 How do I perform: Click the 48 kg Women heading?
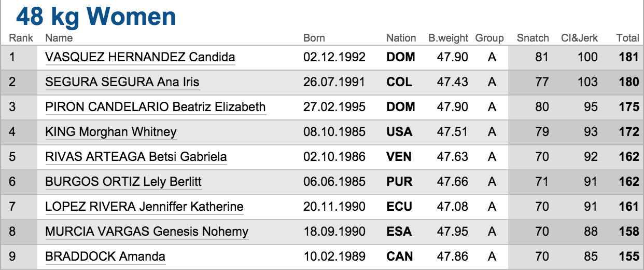tap(96, 17)
